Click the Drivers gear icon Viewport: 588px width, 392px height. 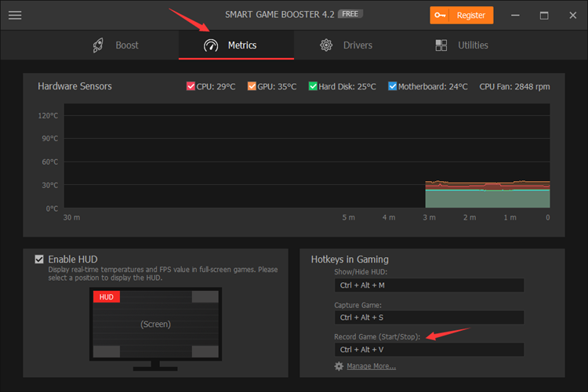[326, 45]
